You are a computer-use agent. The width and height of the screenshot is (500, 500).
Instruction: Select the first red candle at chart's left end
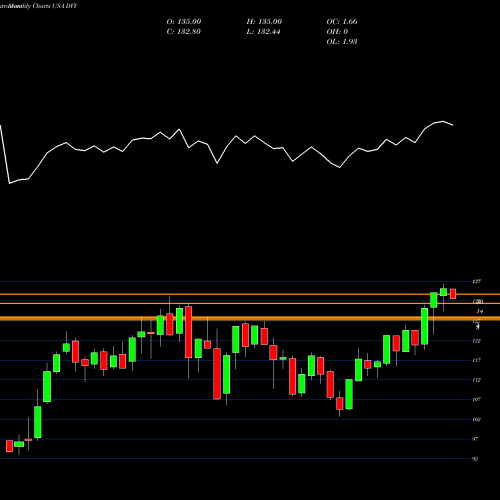point(9,446)
